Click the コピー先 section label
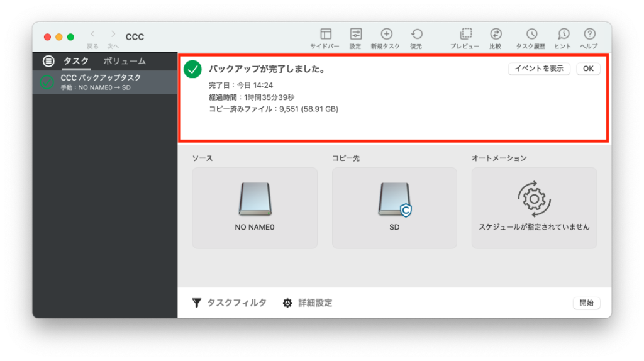Screen dimensions: 644x361 coord(346,158)
